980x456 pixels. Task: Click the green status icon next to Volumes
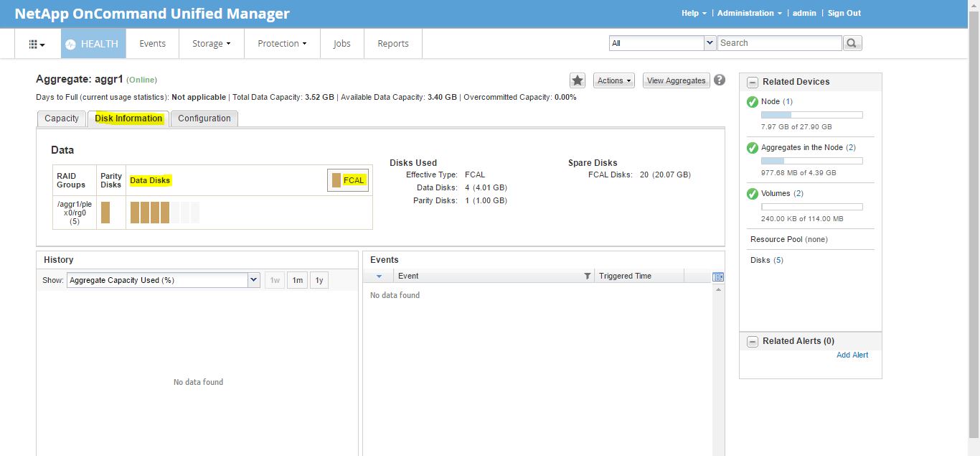[750, 193]
